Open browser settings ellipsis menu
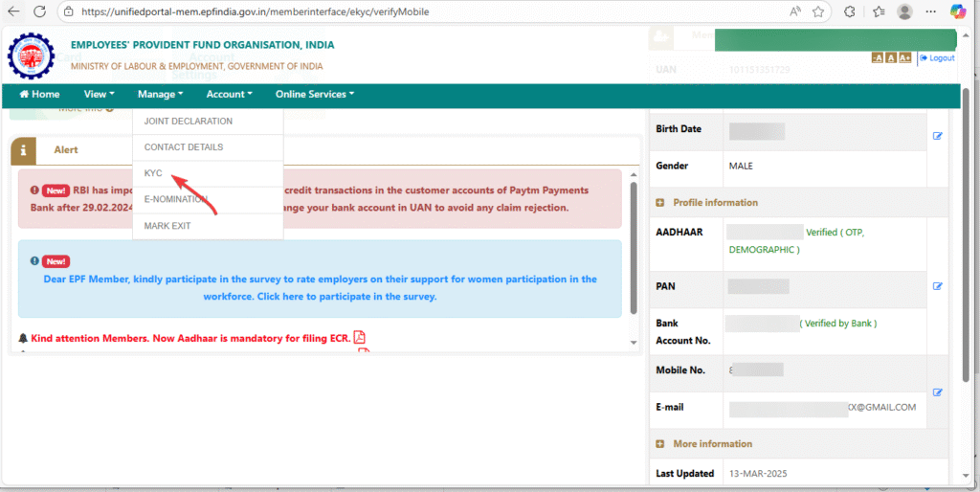980x492 pixels. 930,11
